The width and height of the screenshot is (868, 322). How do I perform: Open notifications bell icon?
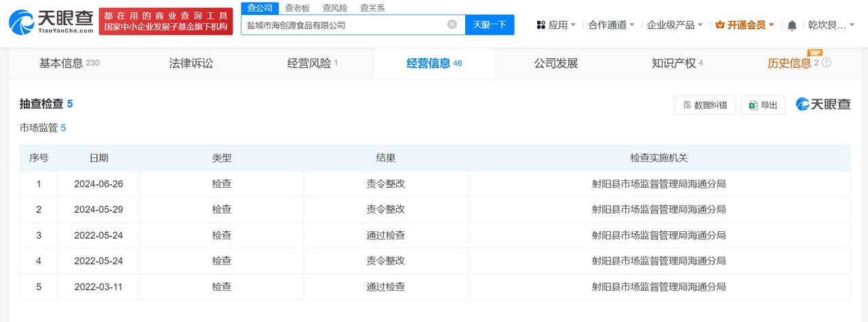[x=792, y=25]
